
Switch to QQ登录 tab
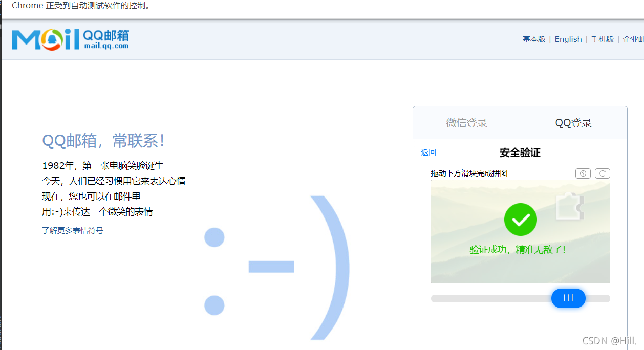click(x=573, y=123)
